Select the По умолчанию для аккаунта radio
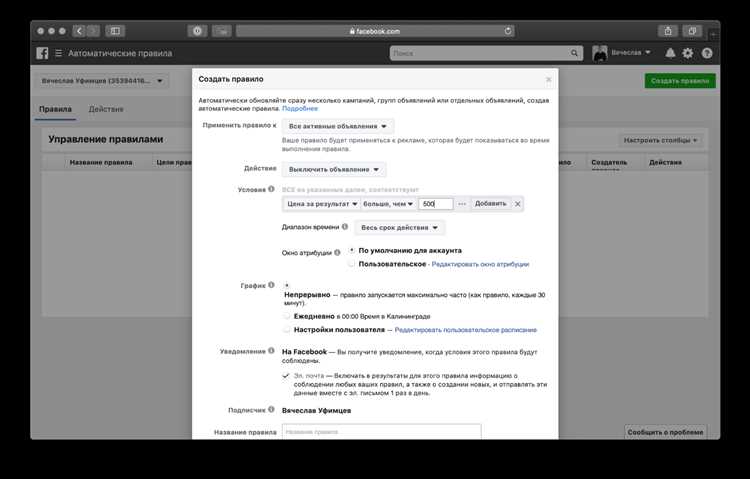Screen dimensions: 750x479 (352, 250)
